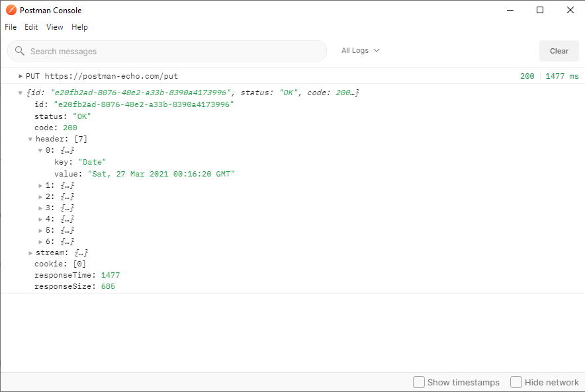Enable Hide network
The width and height of the screenshot is (585, 392).
point(516,382)
